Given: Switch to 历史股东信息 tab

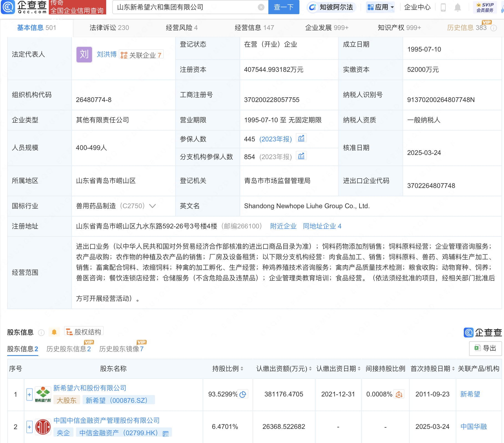Looking at the screenshot, I should click(68, 349).
